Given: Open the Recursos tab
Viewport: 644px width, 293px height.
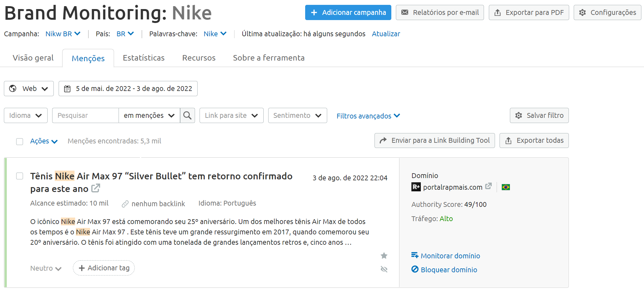Looking at the screenshot, I should 199,58.
